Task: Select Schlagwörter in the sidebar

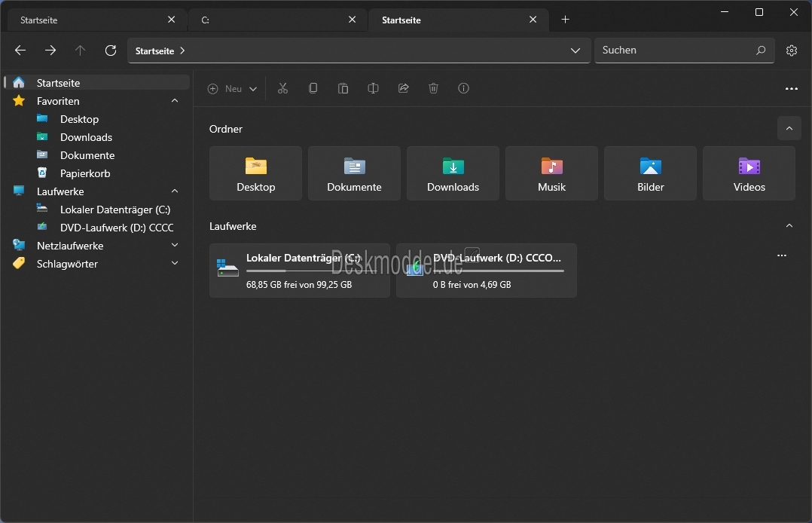Action: coord(97,263)
